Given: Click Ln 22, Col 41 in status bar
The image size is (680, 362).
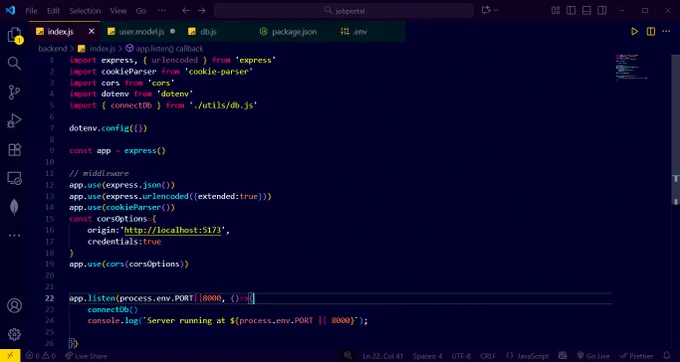Looking at the screenshot, I should click(x=383, y=356).
